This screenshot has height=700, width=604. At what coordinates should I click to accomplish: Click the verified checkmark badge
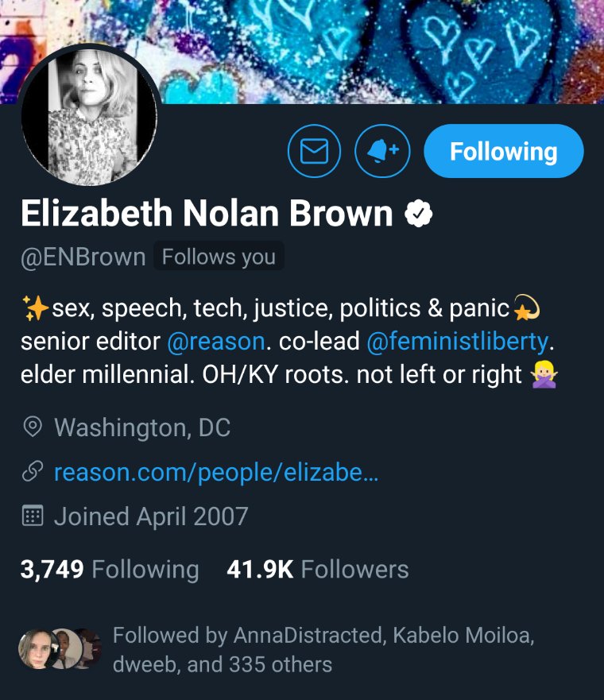(418, 214)
